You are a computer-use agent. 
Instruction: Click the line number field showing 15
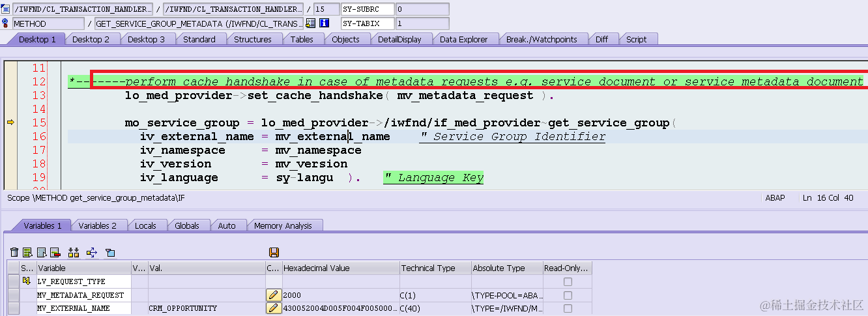click(x=326, y=9)
